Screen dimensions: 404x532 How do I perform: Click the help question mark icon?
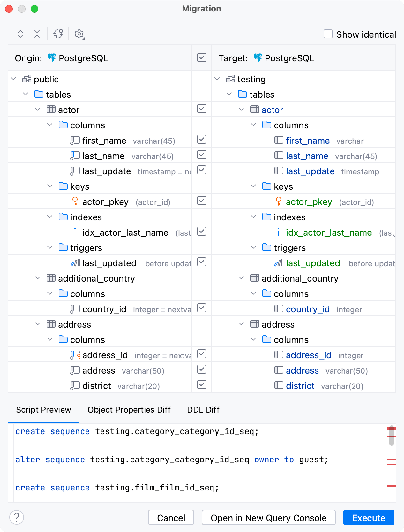click(x=17, y=517)
